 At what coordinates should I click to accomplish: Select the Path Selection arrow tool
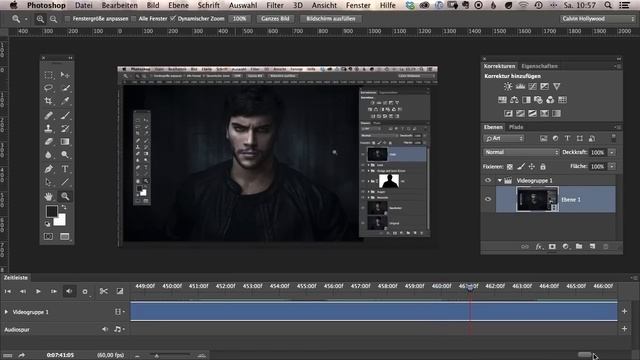pyautogui.click(x=49, y=182)
